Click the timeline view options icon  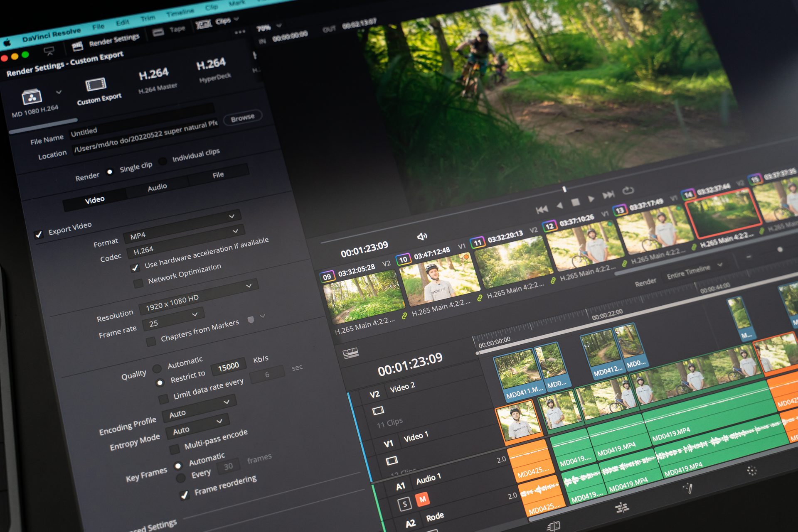350,353
